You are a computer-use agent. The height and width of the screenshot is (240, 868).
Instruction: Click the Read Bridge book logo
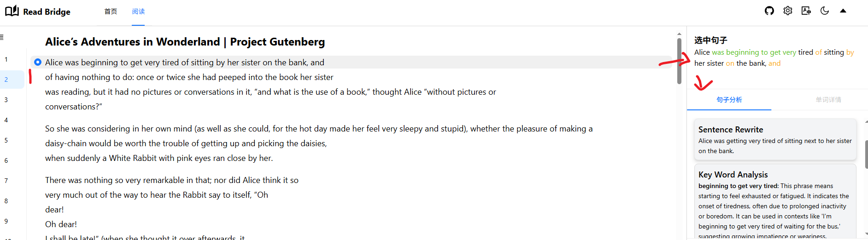(12, 11)
